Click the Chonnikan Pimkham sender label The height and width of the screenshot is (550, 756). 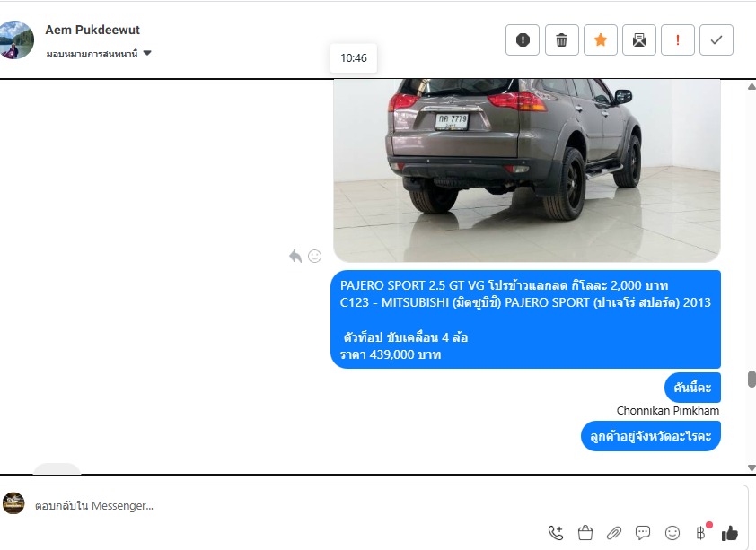[668, 410]
